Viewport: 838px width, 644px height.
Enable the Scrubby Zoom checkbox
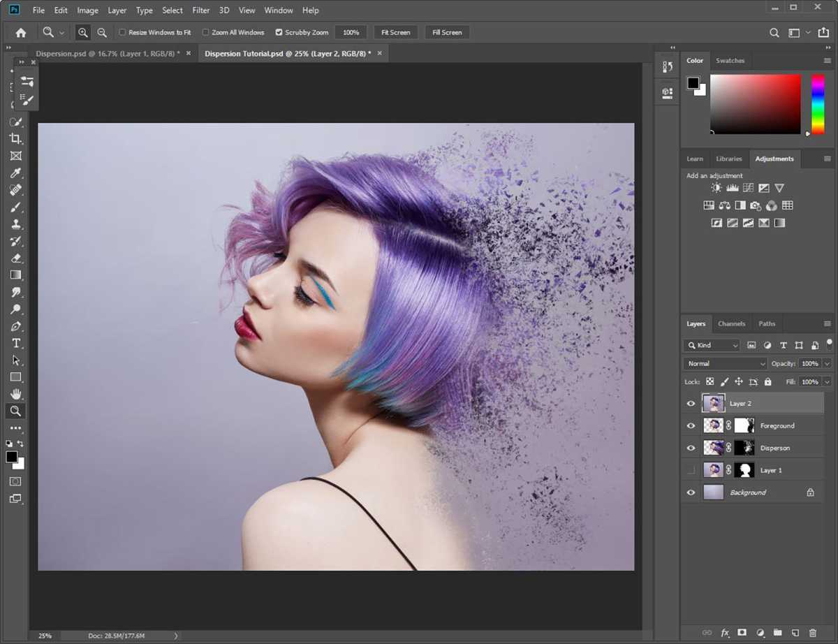point(278,32)
